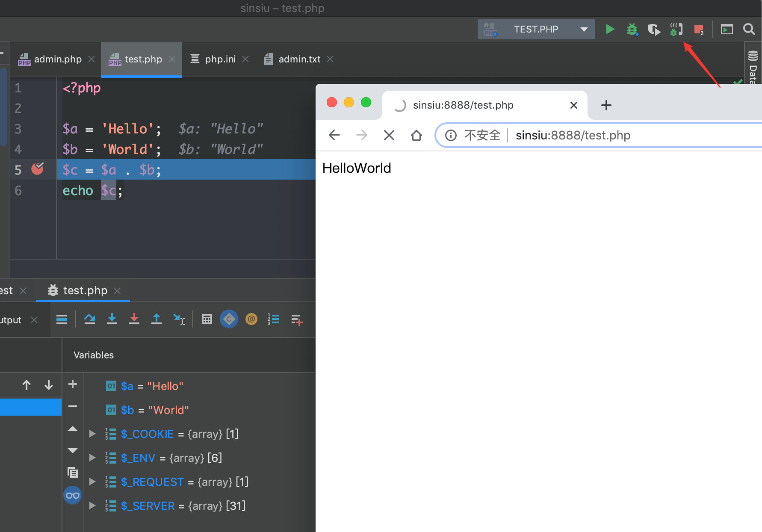Click add to watches list-plus icon
This screenshot has width=762, height=532.
[x=297, y=319]
